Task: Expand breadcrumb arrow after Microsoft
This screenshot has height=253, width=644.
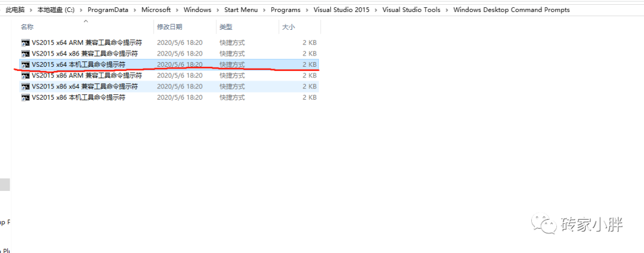Action: tap(178, 10)
